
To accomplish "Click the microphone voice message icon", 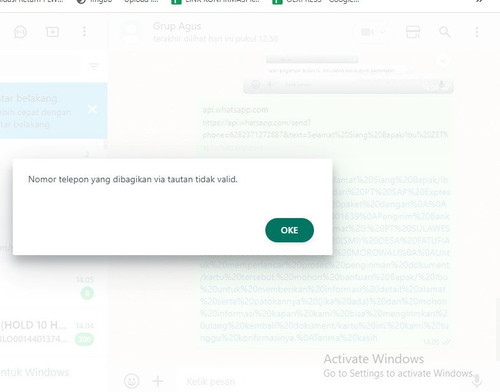I will click(x=477, y=381).
